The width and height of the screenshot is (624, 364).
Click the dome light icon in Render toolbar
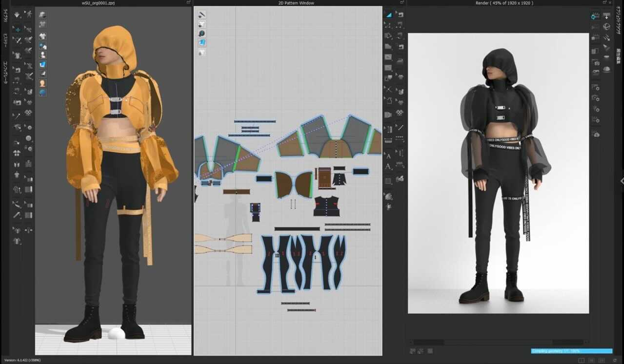pyautogui.click(x=607, y=69)
